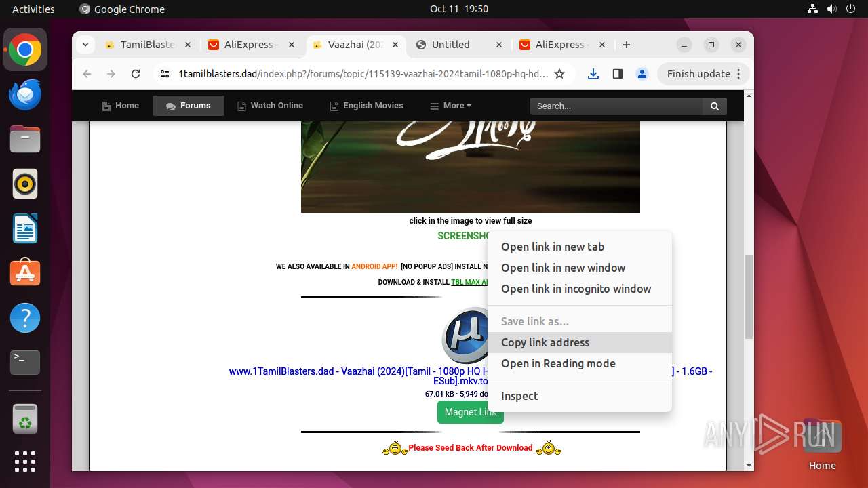Open a new browser tab
Image resolution: width=868 pixels, height=488 pixels.
(627, 45)
